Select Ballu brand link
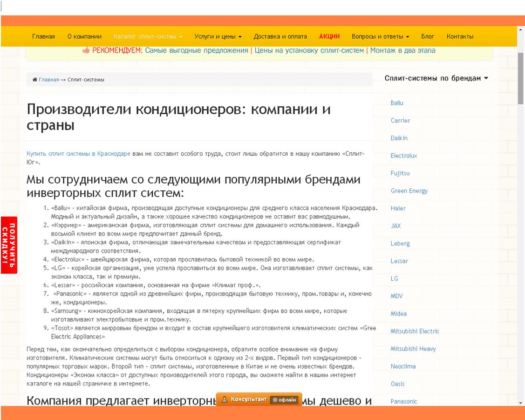Viewport: 525px width, 420px height. coord(397,103)
